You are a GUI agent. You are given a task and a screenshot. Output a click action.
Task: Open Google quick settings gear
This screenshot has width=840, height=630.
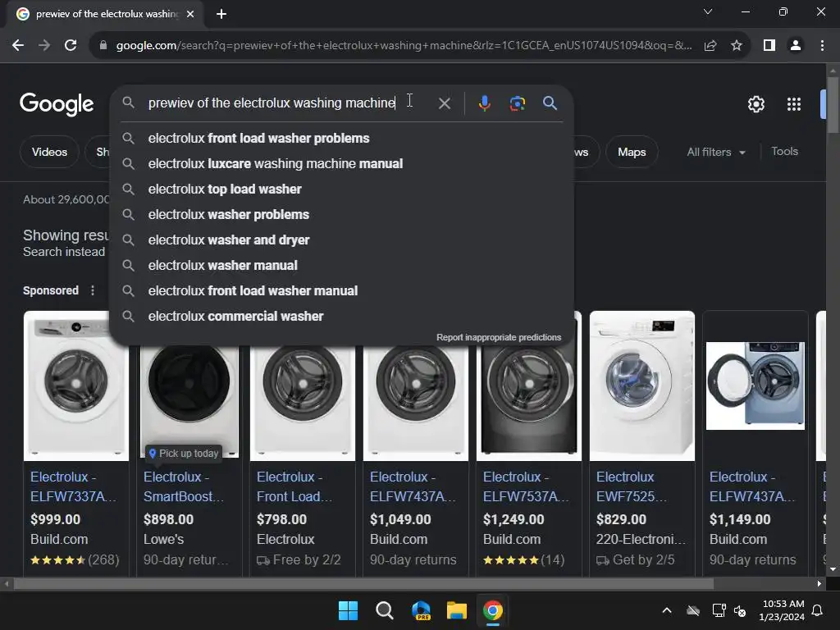tap(756, 104)
